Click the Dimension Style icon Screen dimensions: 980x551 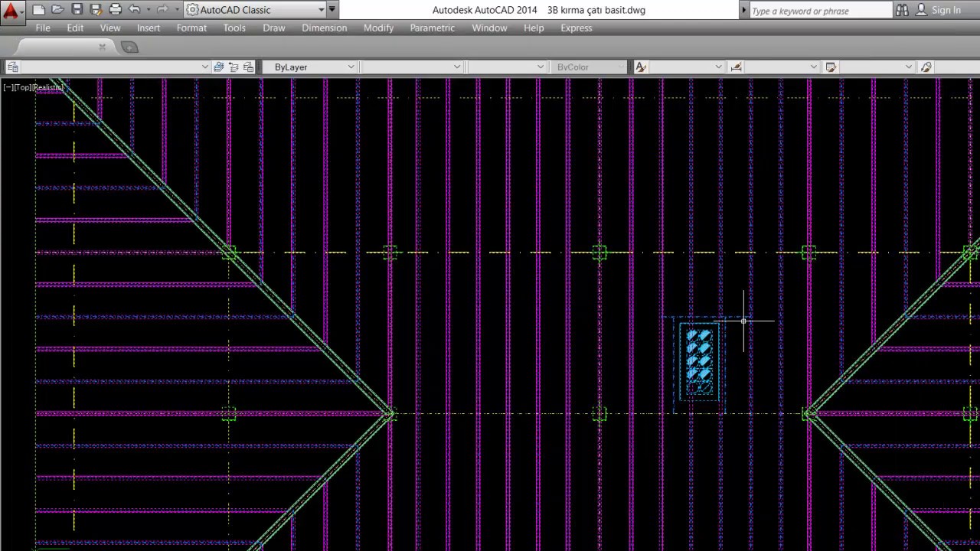coord(736,67)
